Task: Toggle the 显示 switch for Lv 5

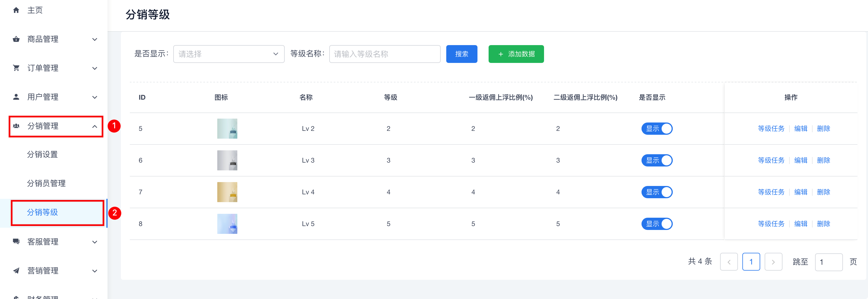Action: point(657,224)
